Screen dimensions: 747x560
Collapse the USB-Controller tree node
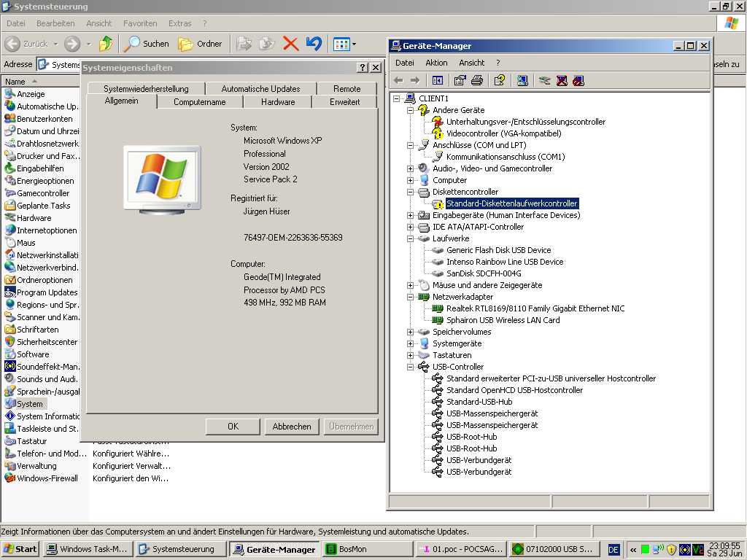411,367
